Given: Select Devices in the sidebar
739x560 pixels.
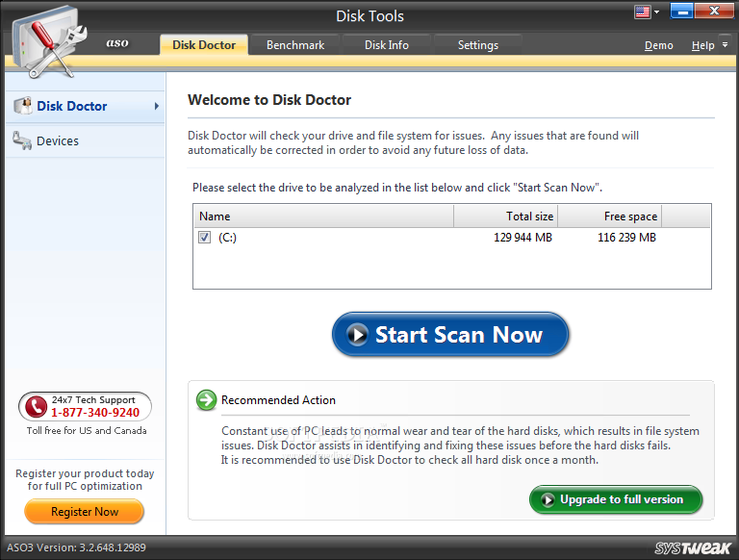Looking at the screenshot, I should (86, 140).
